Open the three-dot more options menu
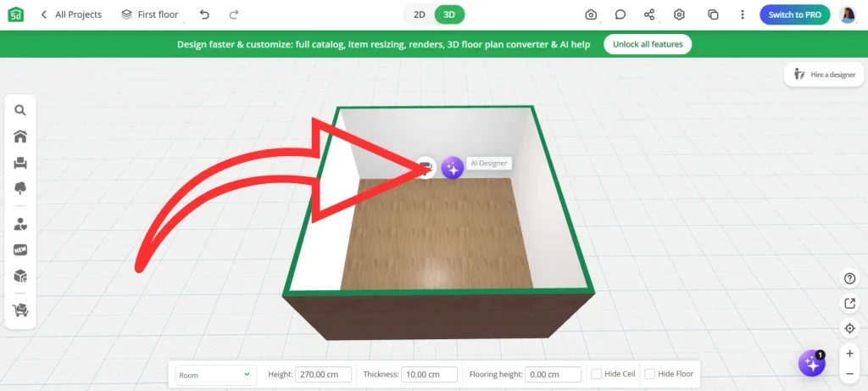This screenshot has width=868, height=391. pyautogui.click(x=743, y=14)
